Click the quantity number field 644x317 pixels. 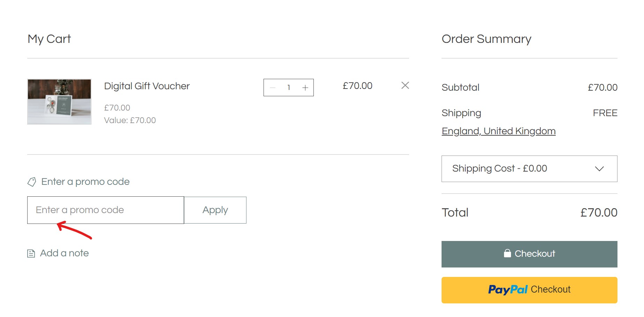coord(289,88)
